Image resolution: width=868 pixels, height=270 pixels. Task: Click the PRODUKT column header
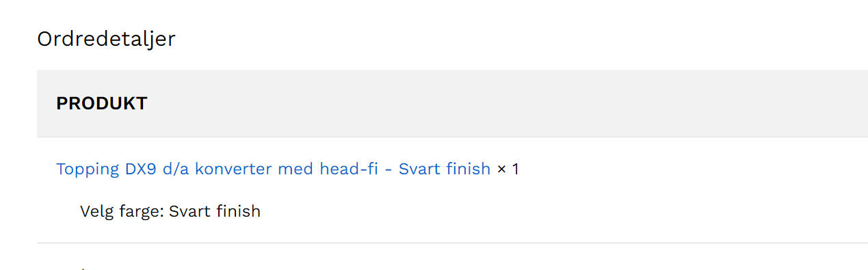(x=102, y=104)
